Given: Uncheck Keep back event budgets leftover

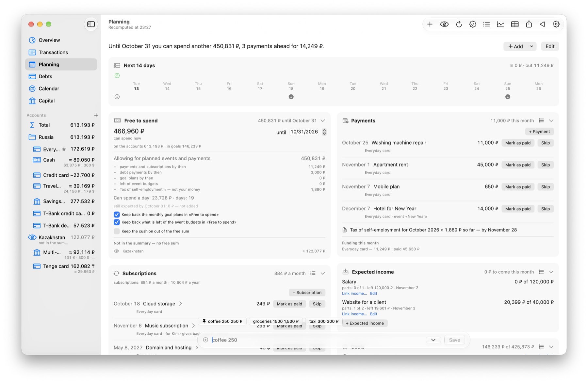Looking at the screenshot, I should click(117, 222).
